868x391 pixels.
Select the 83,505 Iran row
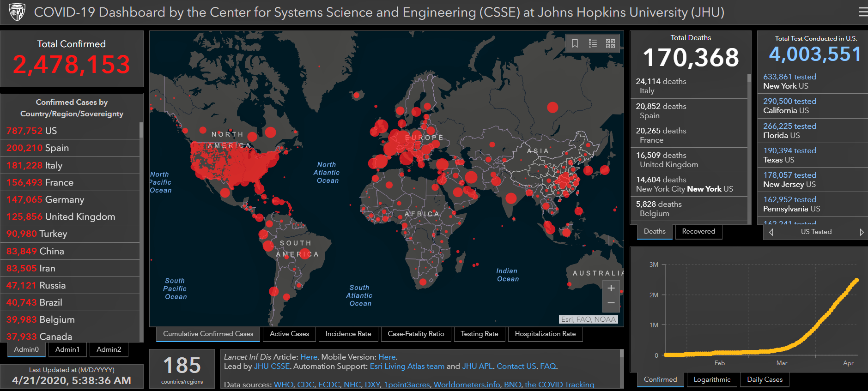[70, 268]
